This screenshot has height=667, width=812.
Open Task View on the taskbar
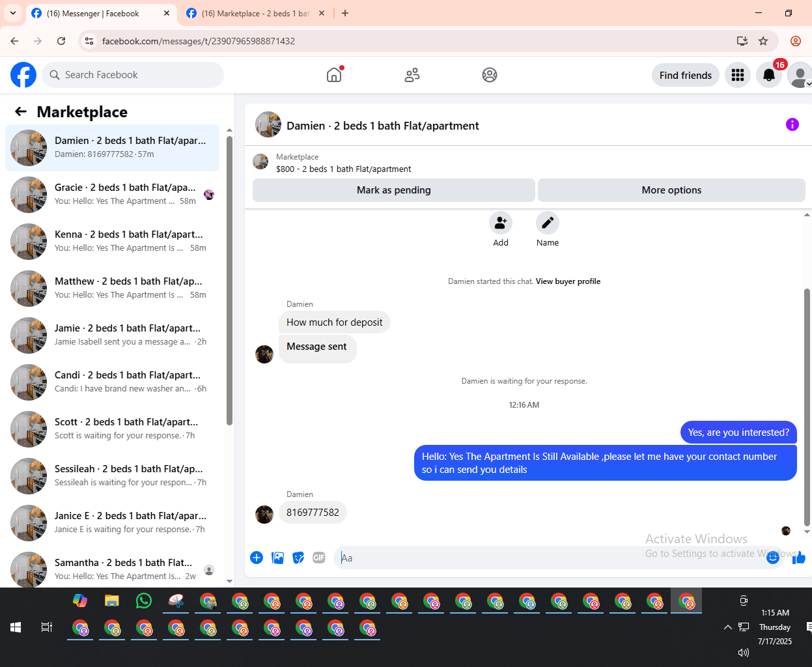[47, 627]
